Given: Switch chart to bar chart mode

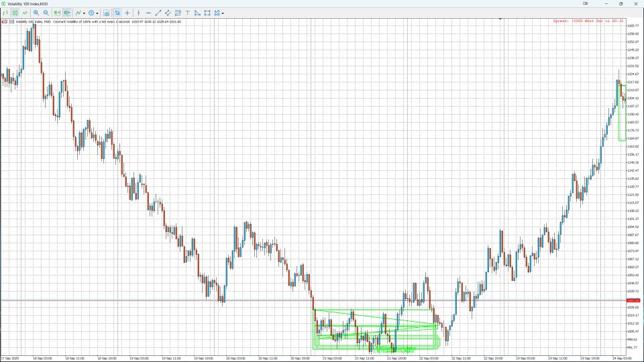Looking at the screenshot, I should 5,13.
